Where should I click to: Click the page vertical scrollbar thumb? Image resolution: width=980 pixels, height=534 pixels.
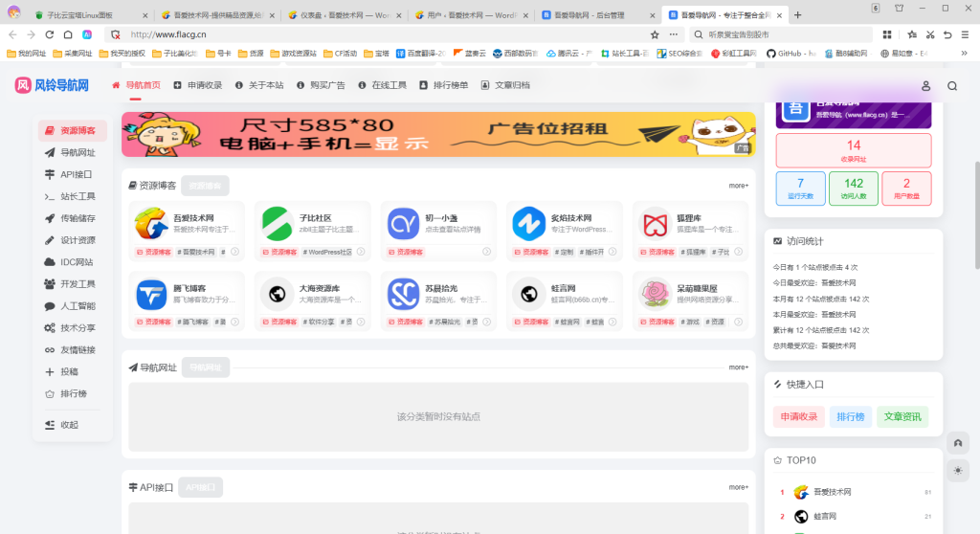click(976, 215)
